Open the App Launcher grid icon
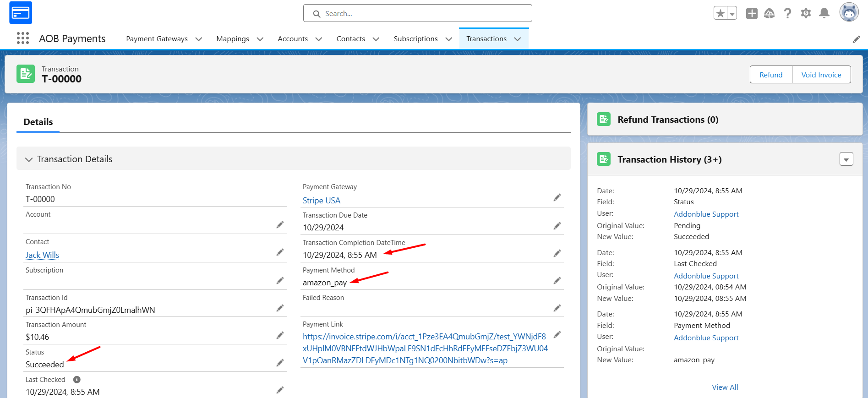Screen dimensions: 868x398 pyautogui.click(x=23, y=38)
